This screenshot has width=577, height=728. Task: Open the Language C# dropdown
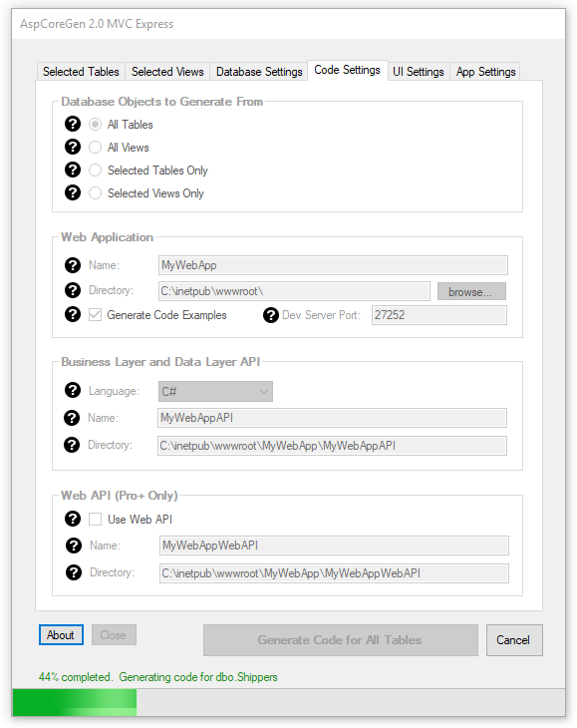point(215,391)
